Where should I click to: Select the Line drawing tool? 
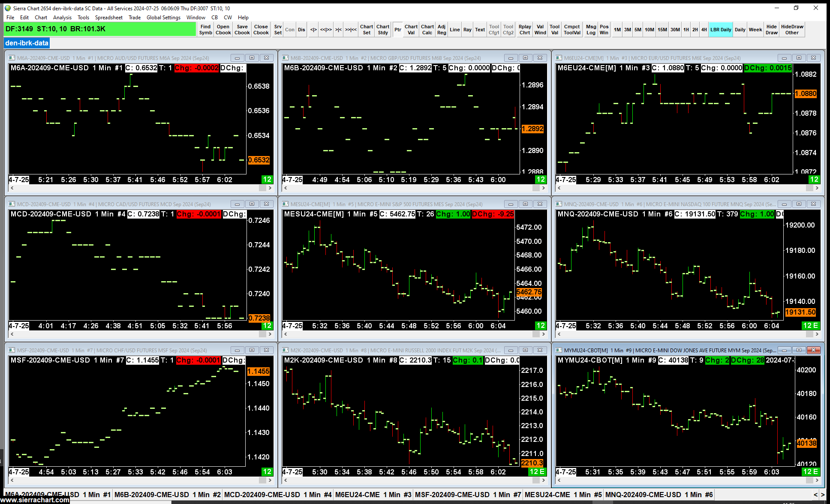coord(454,30)
